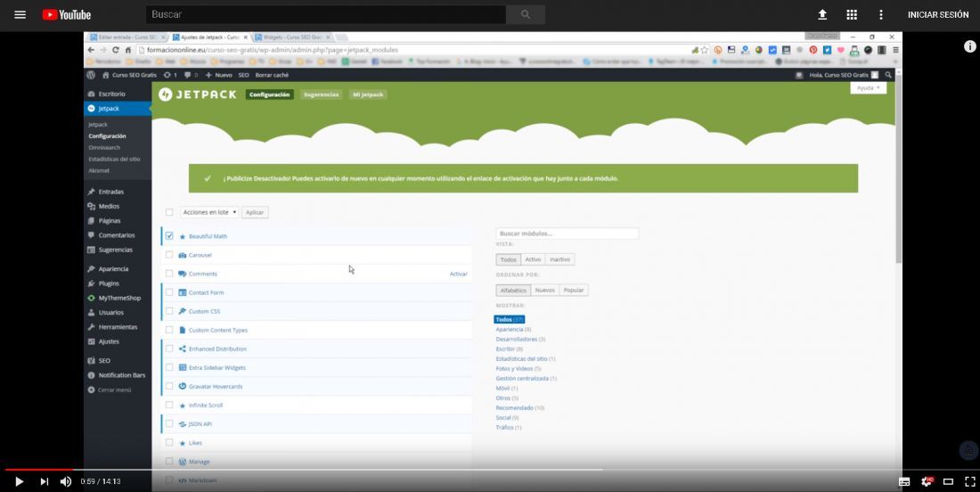Open the Omnisearch submenu link
This screenshot has height=492, width=980.
click(104, 148)
